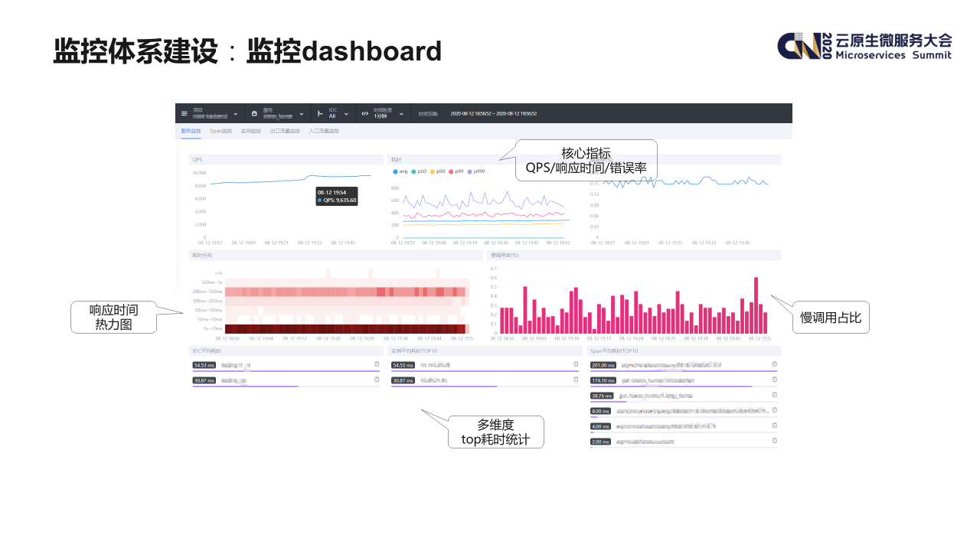Switch to the 出口流量监控 tab
Screen dimensions: 980x551
285,131
